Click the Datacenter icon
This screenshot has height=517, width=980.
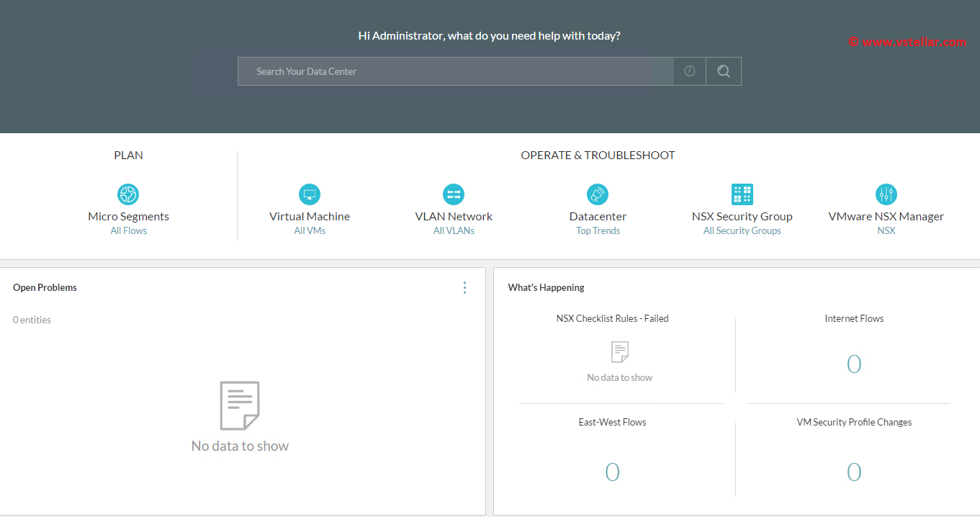[x=598, y=194]
